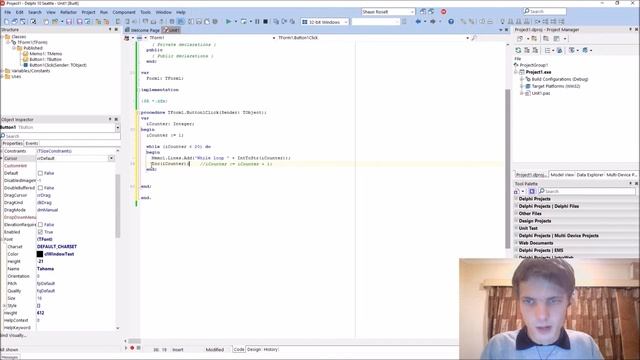Open the Project menu
Viewport: 640px width, 360px height.
point(88,12)
